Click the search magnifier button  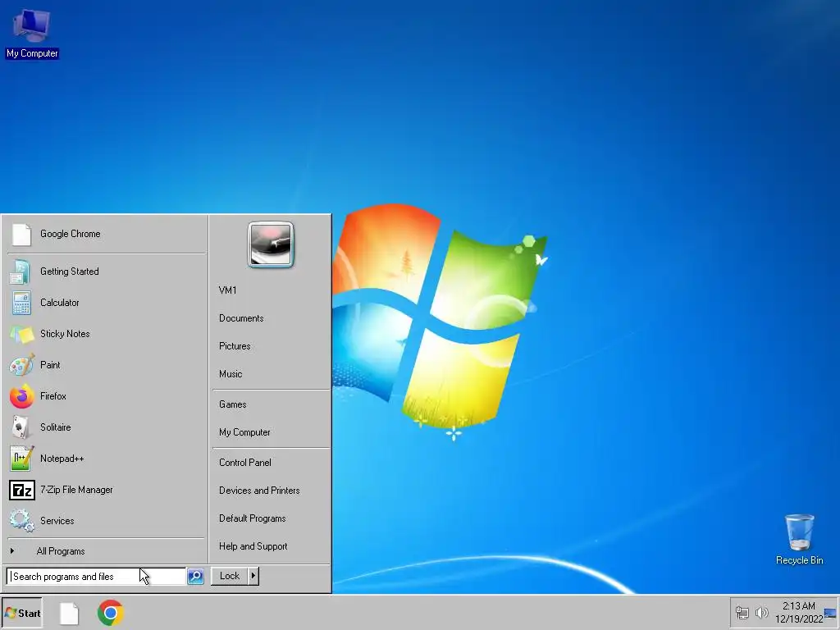click(x=195, y=577)
